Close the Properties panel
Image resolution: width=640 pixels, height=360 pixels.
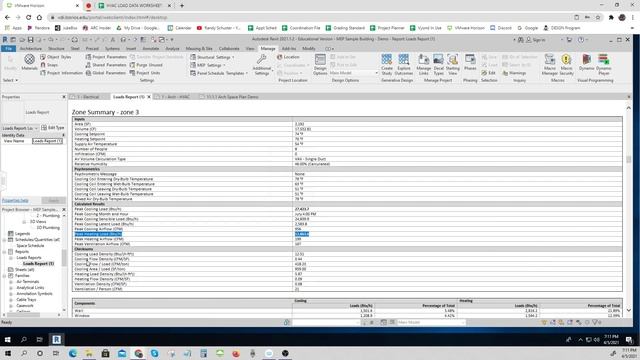(64, 97)
